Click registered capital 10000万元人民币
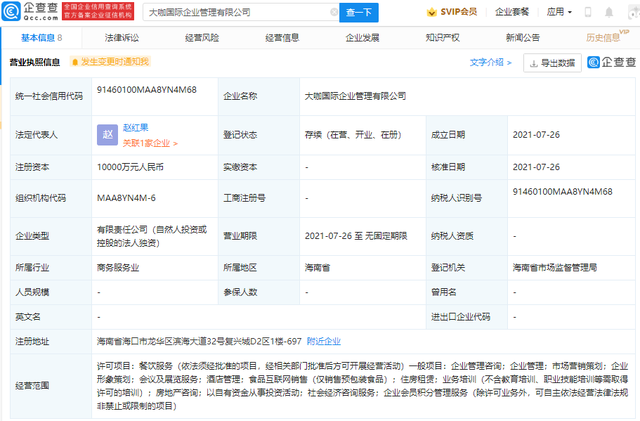The height and width of the screenshot is (421, 640). [130, 167]
